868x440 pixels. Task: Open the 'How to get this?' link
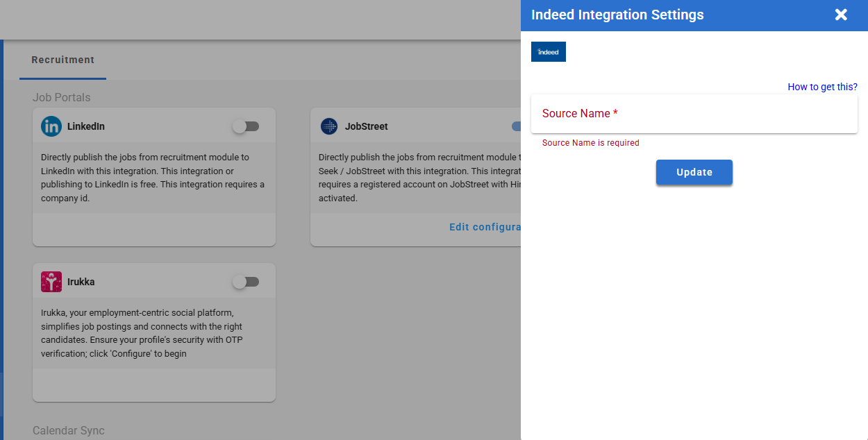coord(822,87)
